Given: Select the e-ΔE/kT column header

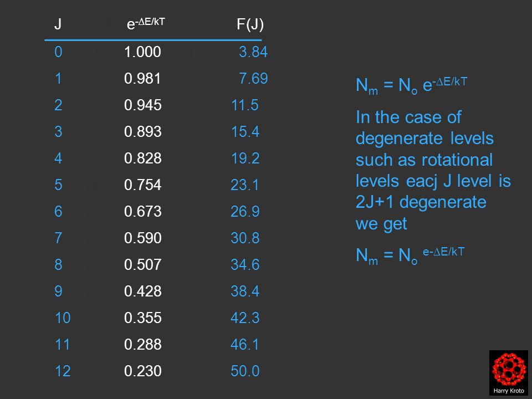Looking at the screenshot, I should (146, 23).
